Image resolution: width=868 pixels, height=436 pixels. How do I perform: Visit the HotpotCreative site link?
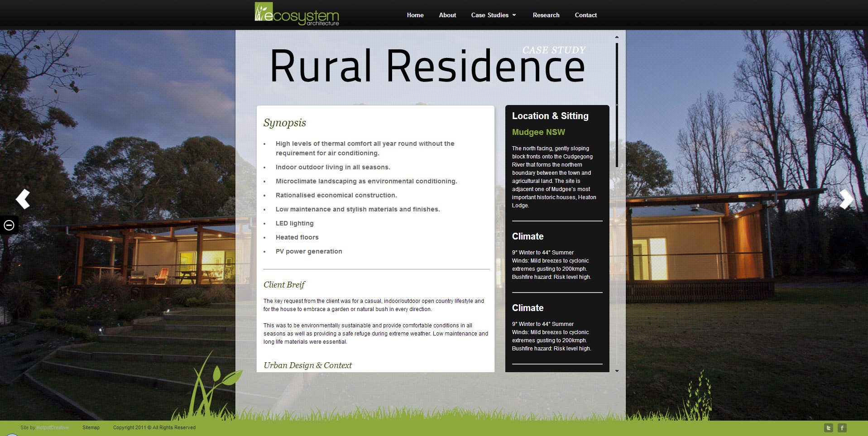coord(53,427)
